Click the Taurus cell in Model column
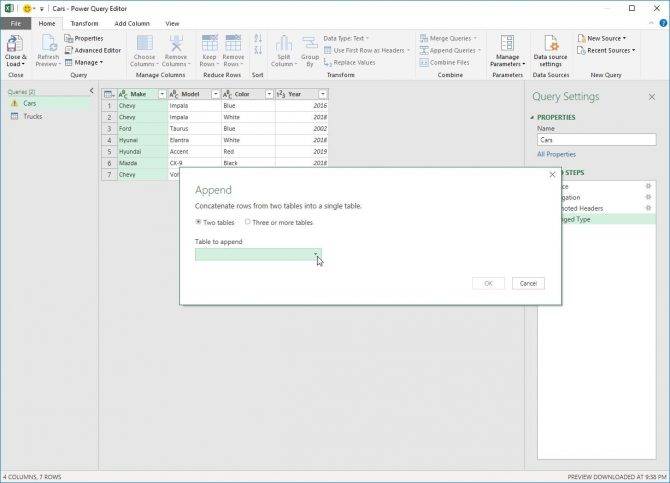Viewport: 670px width, 483px height. click(x=194, y=129)
